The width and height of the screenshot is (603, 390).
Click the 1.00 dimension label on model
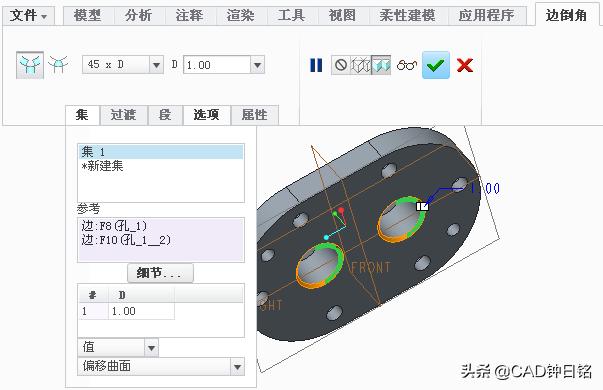[x=485, y=188]
